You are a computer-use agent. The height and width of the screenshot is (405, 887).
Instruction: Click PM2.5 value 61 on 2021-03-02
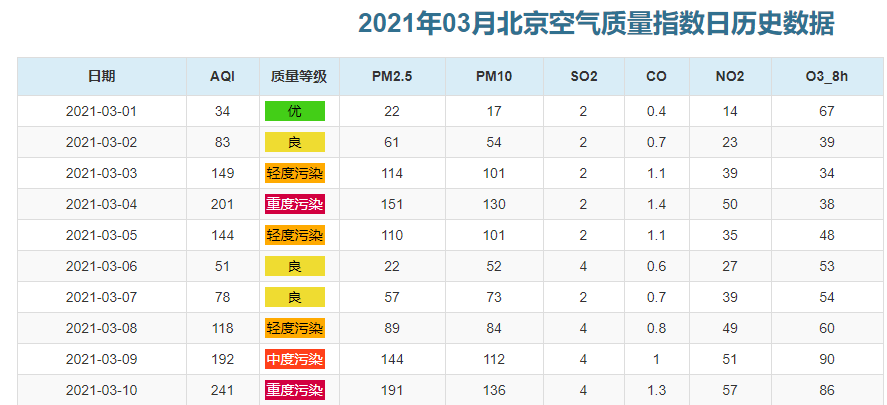[x=391, y=143]
